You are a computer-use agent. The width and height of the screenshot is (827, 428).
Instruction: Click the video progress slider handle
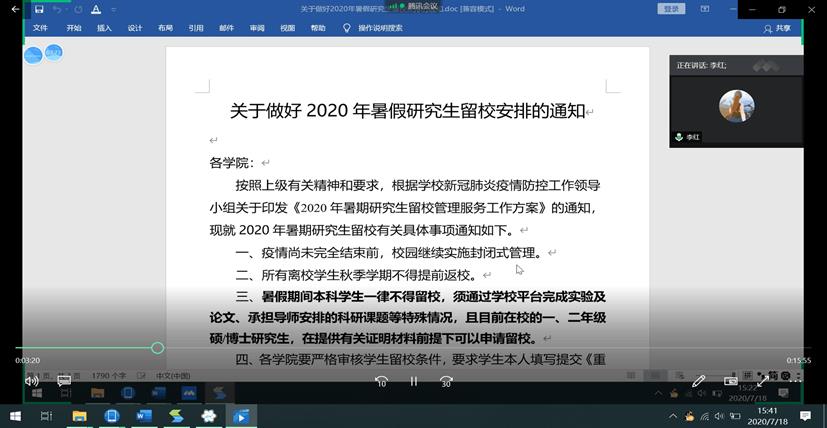pos(157,348)
